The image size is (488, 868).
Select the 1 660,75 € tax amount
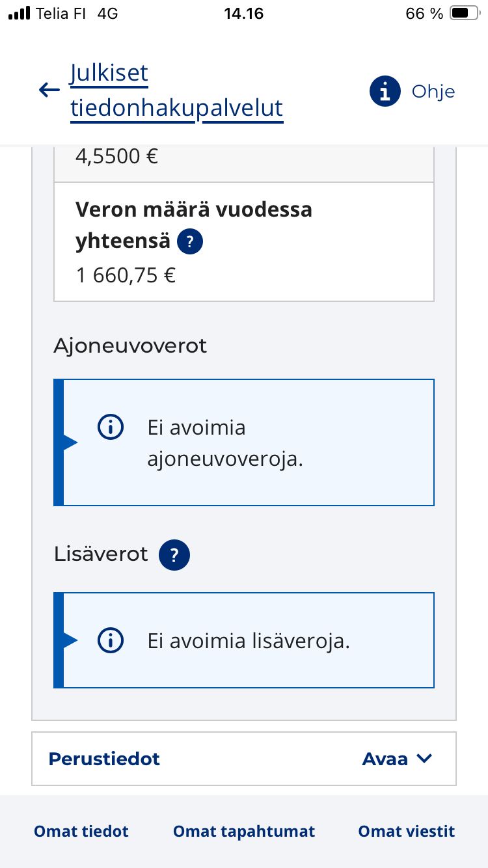[x=126, y=275]
